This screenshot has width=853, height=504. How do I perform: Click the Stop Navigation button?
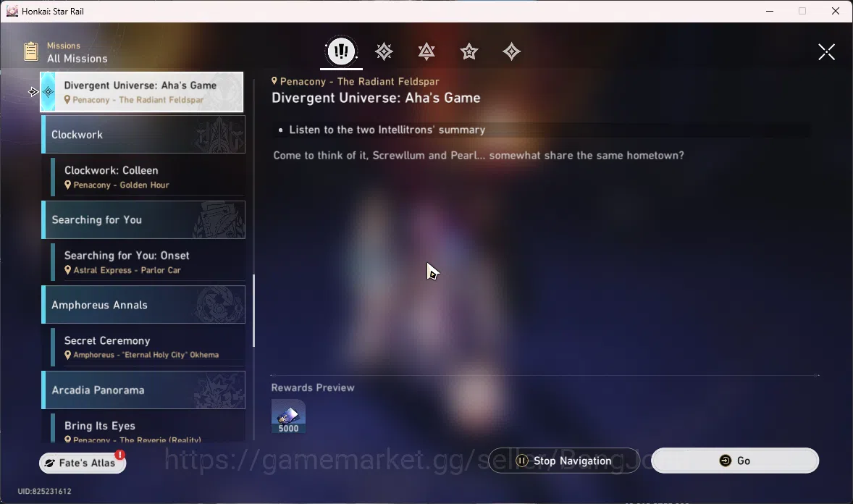pos(563,461)
